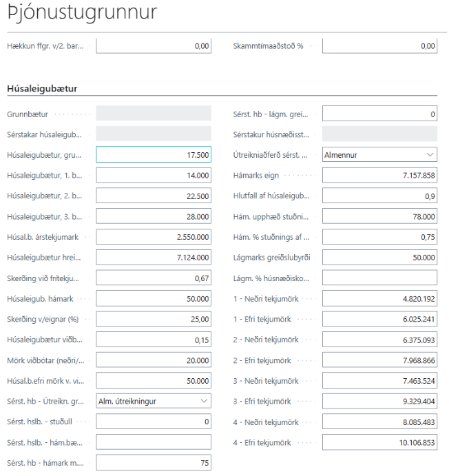Select the Húsal.b. árstekjumark field

(x=153, y=237)
